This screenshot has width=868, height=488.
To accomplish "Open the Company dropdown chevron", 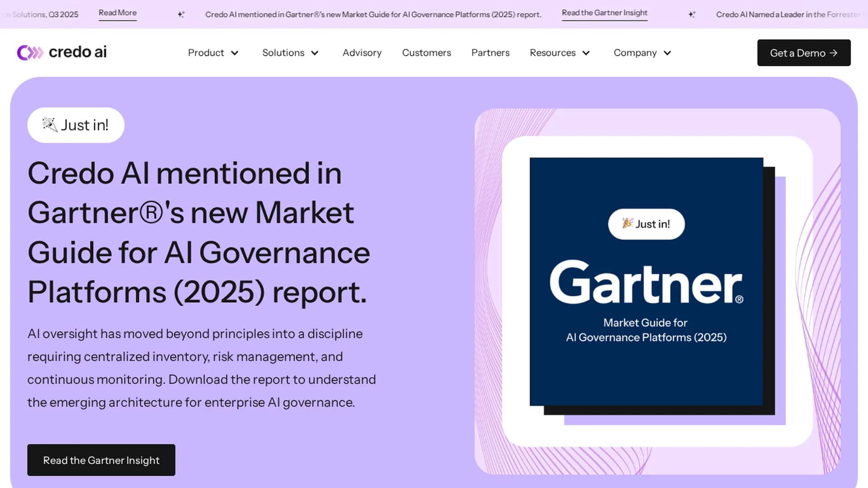I will click(x=667, y=53).
